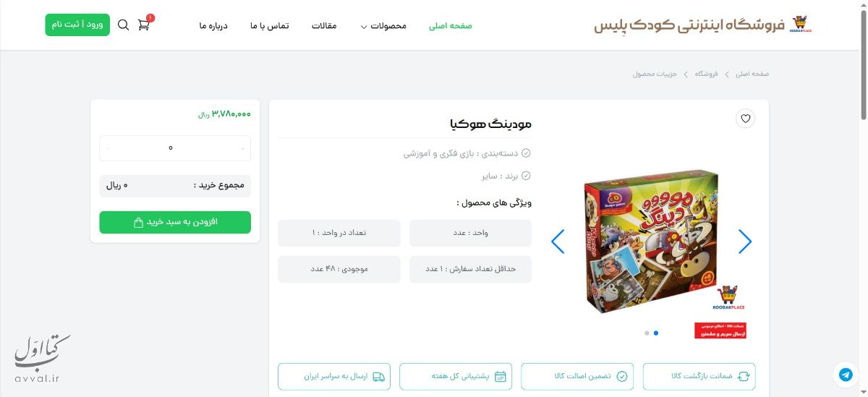The image size is (868, 397).
Task: Click the quantity input field
Action: [x=175, y=148]
